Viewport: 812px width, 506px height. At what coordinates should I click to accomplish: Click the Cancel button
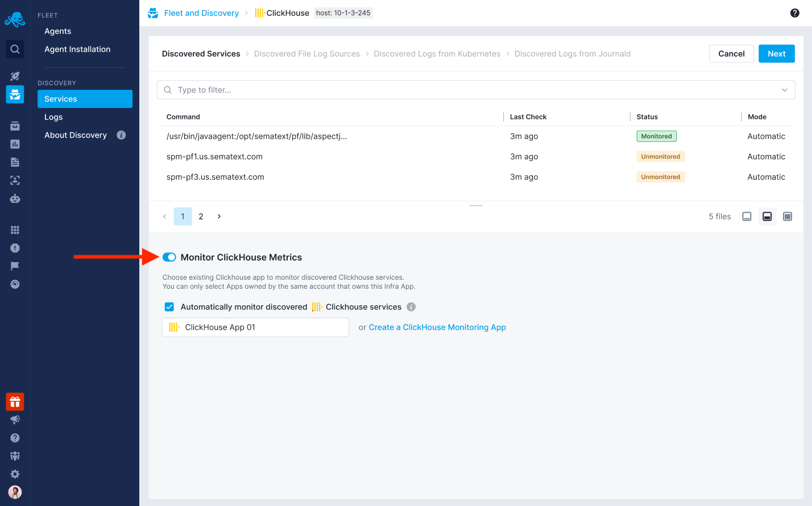731,54
